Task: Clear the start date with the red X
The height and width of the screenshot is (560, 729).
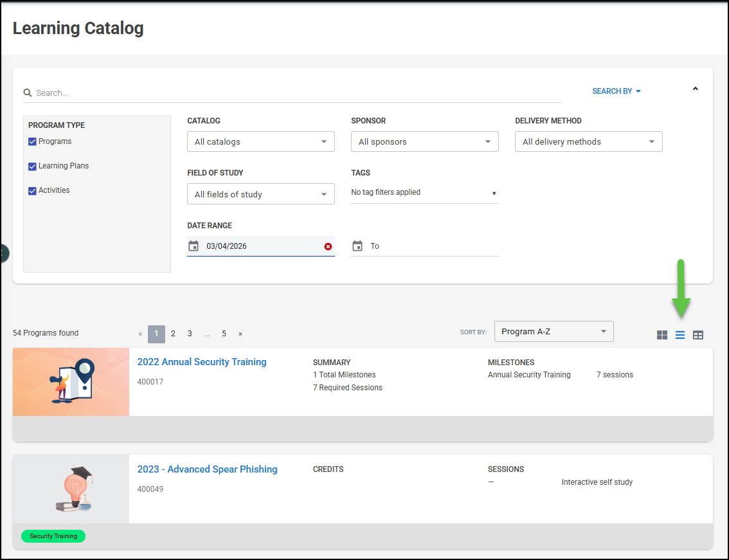Action: tap(328, 246)
